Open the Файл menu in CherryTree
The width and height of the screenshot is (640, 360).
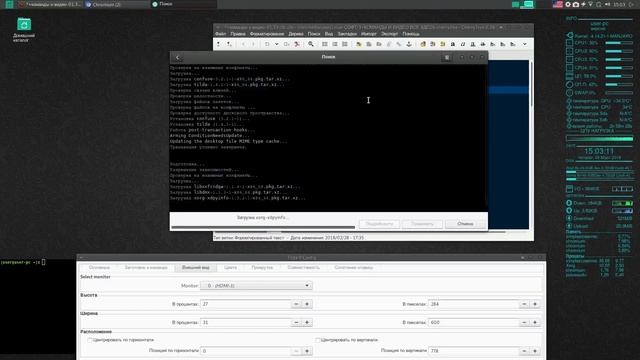click(220, 34)
